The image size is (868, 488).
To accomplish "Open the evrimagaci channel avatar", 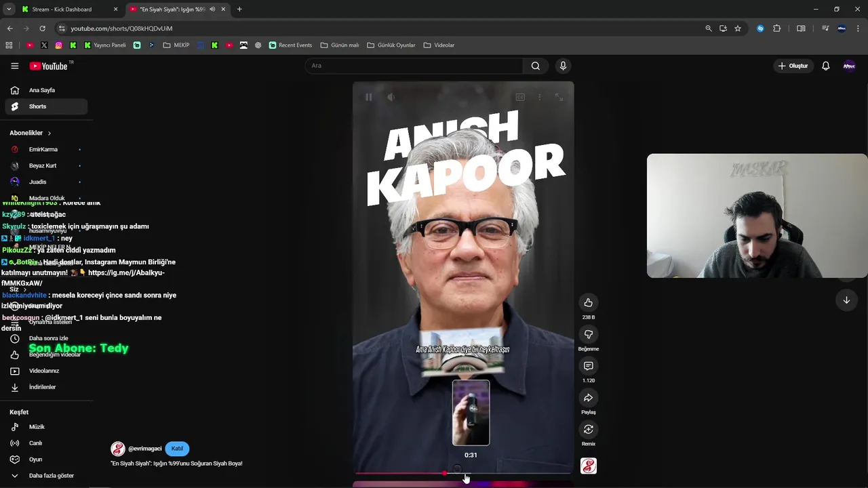I will tap(118, 449).
